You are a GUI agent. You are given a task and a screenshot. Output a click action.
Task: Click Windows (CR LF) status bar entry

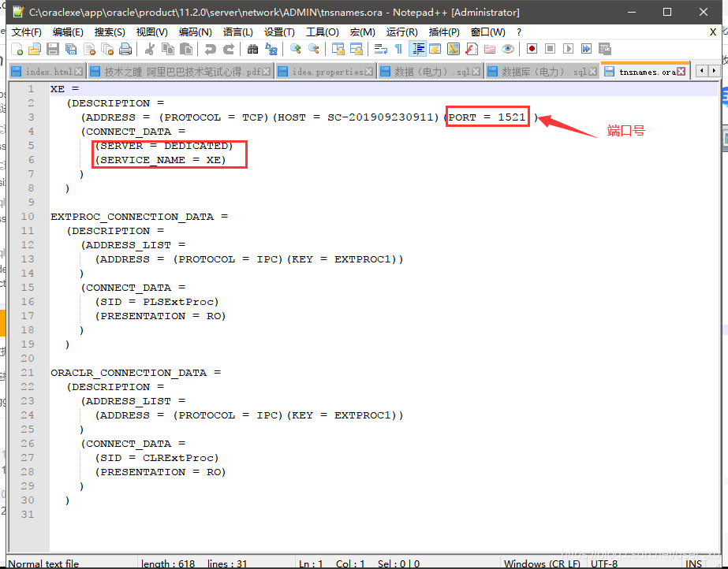pyautogui.click(x=543, y=563)
